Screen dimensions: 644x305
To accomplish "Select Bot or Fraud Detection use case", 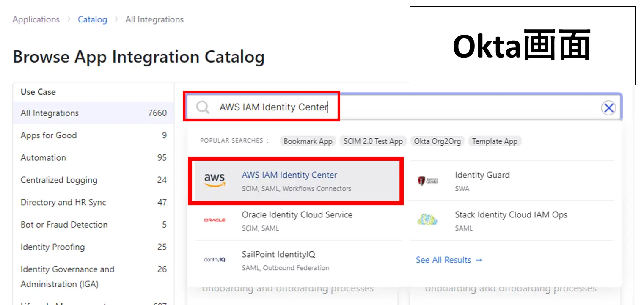I will [x=94, y=225].
